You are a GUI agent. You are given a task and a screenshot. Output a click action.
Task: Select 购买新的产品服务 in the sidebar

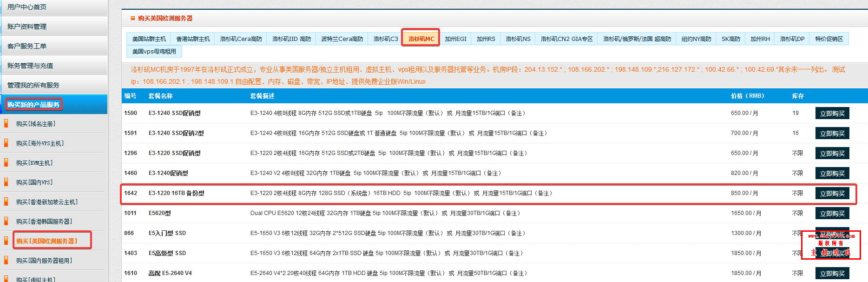tap(53, 105)
